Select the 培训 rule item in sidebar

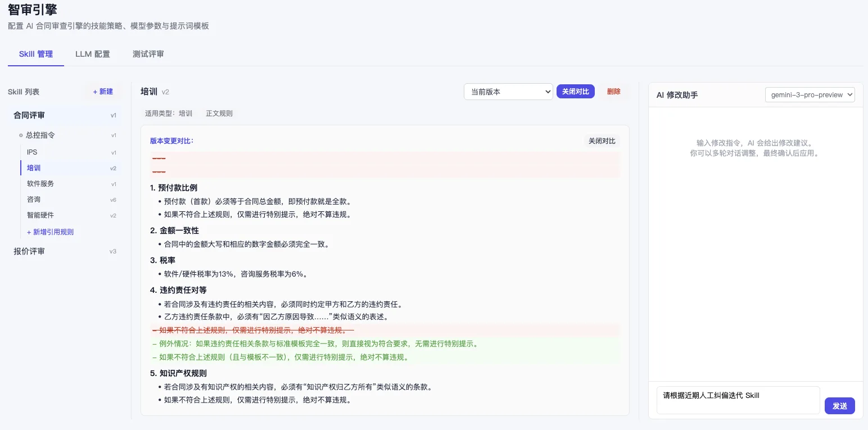71,168
